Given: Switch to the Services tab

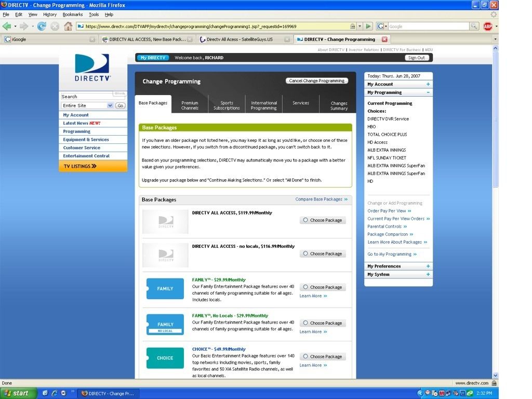Looking at the screenshot, I should tap(301, 103).
